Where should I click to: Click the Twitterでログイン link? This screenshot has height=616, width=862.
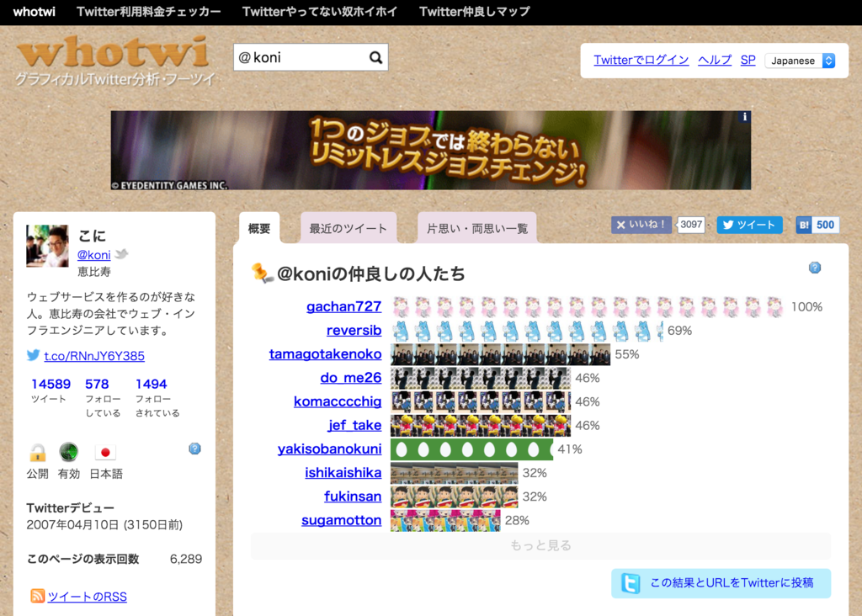pyautogui.click(x=641, y=60)
